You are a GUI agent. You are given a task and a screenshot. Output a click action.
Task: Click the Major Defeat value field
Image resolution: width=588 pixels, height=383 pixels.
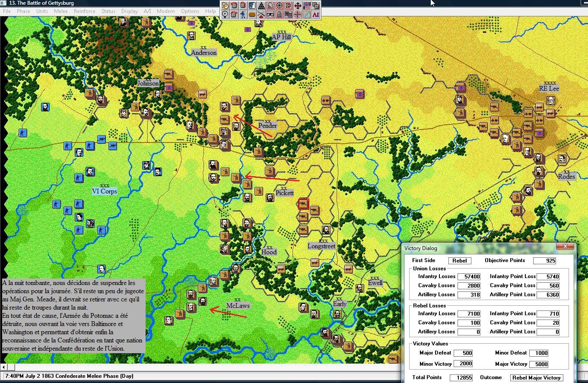tap(463, 353)
